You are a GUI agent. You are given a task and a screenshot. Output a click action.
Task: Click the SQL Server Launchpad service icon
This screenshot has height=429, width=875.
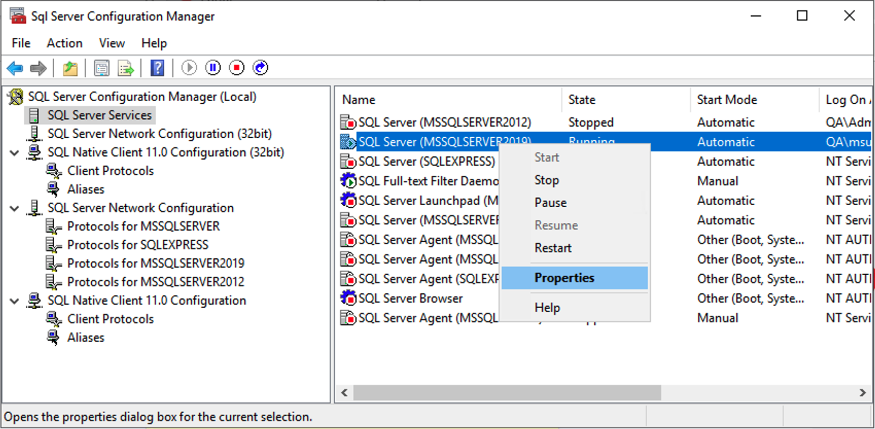click(348, 200)
